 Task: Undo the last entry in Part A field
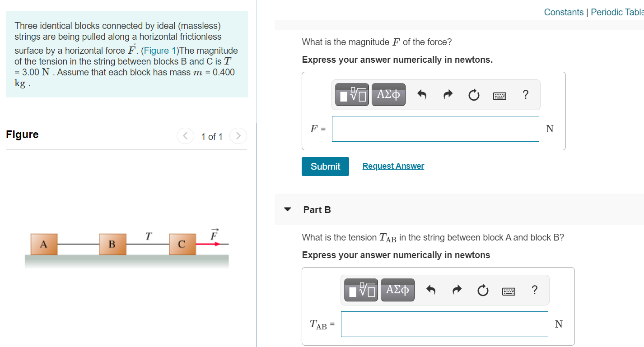click(x=421, y=95)
